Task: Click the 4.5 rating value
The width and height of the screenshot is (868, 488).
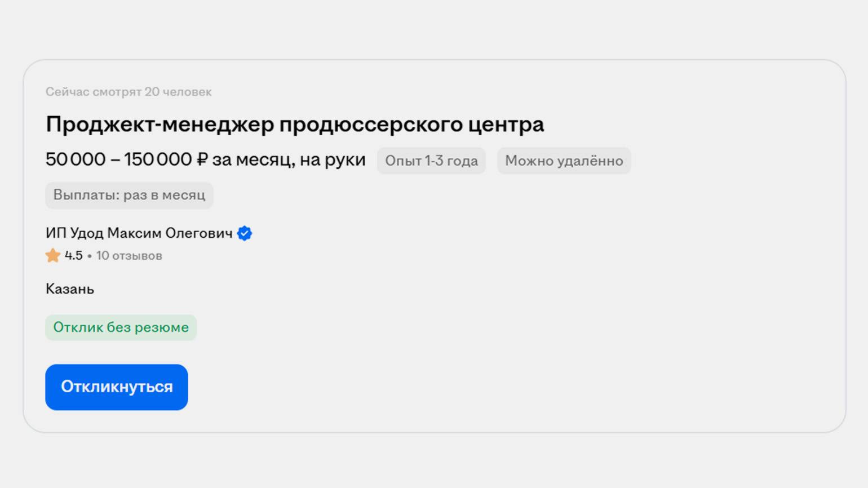Action: [73, 256]
